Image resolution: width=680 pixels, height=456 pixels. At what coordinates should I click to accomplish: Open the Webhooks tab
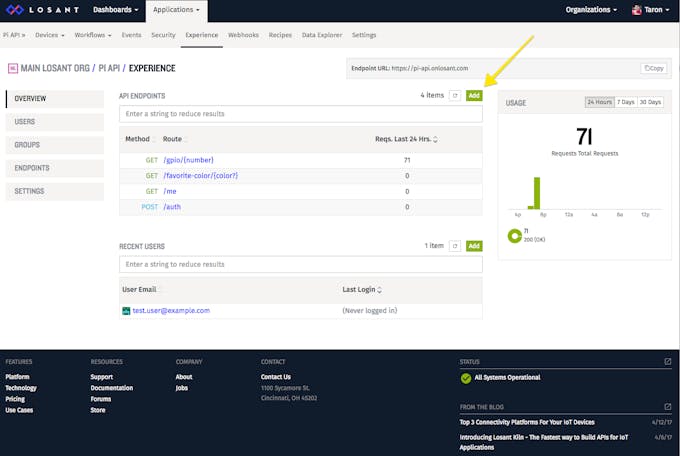point(243,35)
